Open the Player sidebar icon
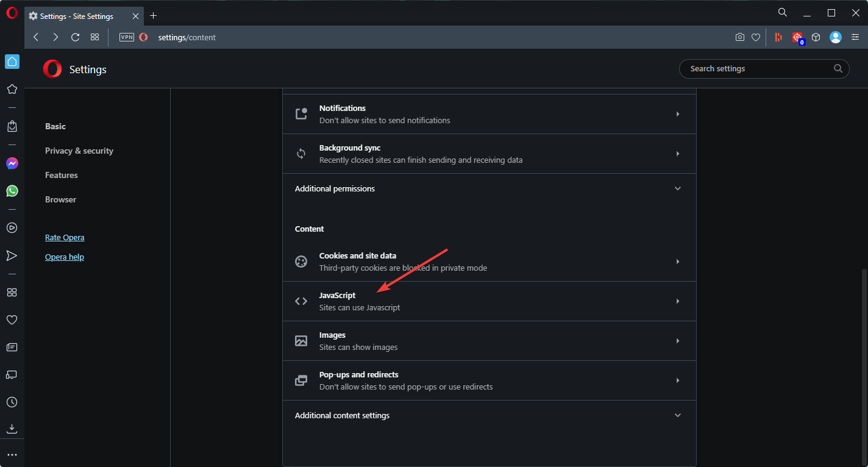 (x=12, y=227)
